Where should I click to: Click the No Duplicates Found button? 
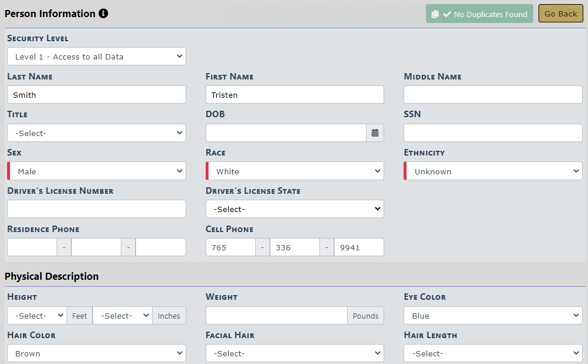click(479, 14)
